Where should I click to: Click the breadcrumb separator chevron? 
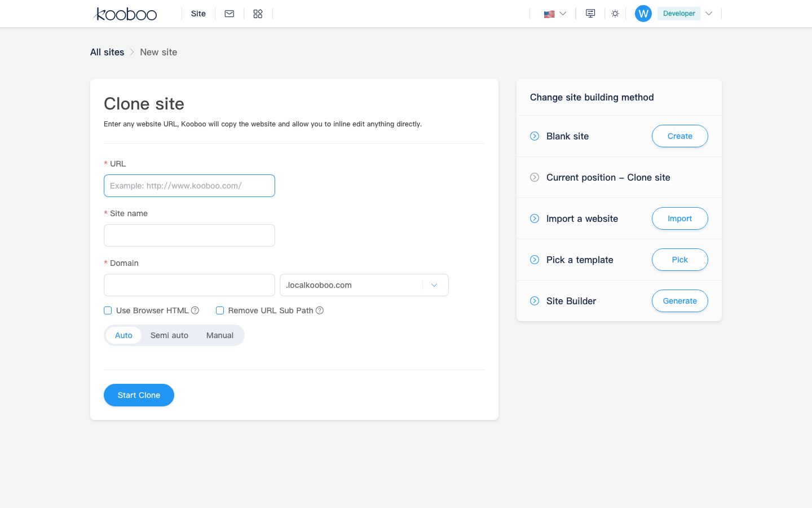point(132,52)
